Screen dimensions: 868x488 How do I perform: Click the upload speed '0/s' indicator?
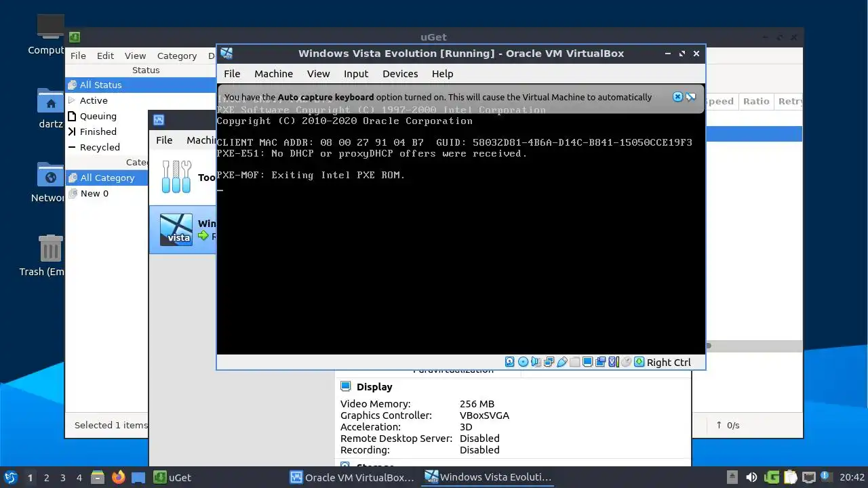tap(728, 425)
